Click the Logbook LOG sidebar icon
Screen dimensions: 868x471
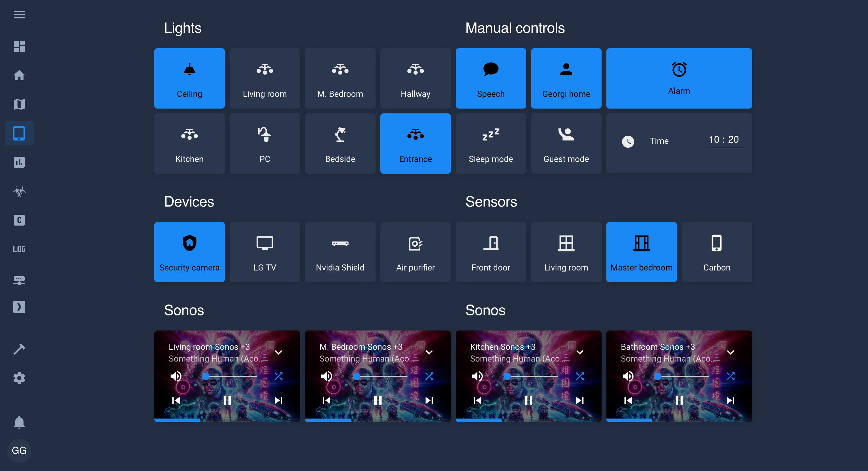tap(19, 249)
